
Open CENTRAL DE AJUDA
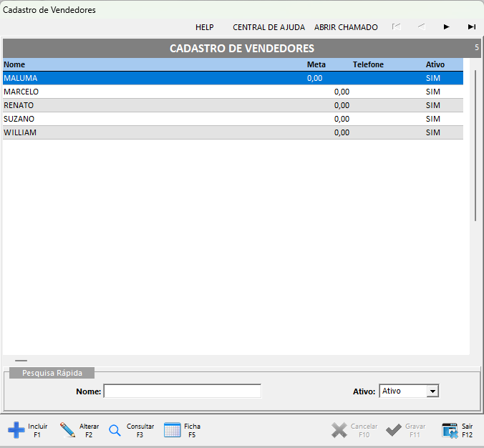(x=268, y=27)
